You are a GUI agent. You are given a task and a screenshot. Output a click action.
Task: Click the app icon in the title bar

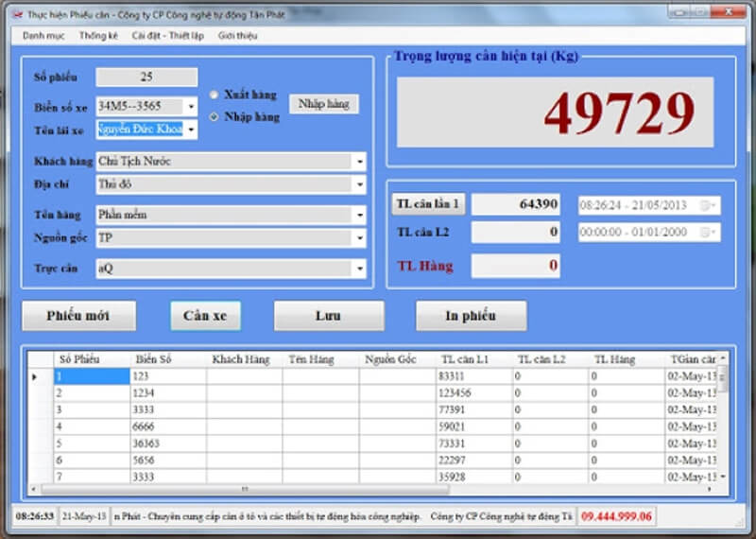[16, 14]
